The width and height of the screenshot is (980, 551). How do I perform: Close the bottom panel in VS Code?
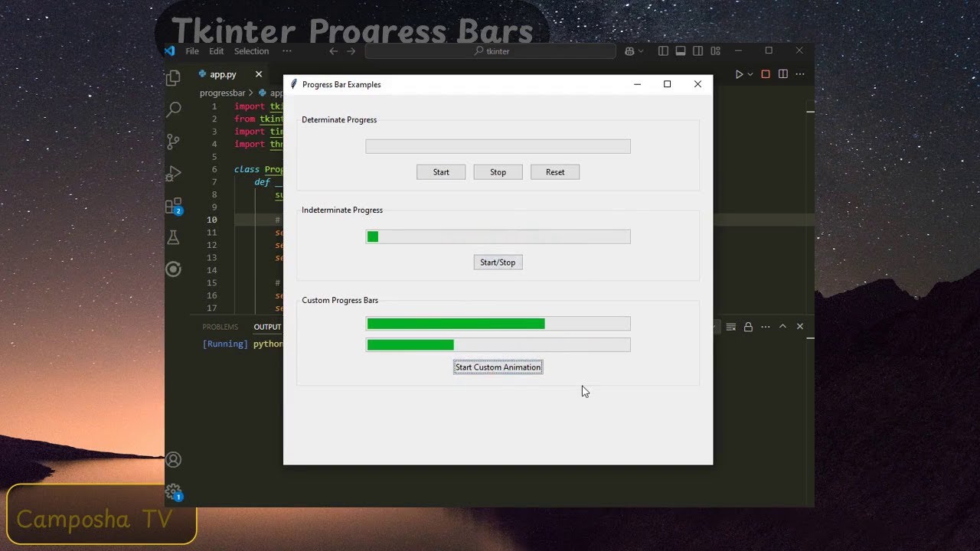tap(800, 327)
